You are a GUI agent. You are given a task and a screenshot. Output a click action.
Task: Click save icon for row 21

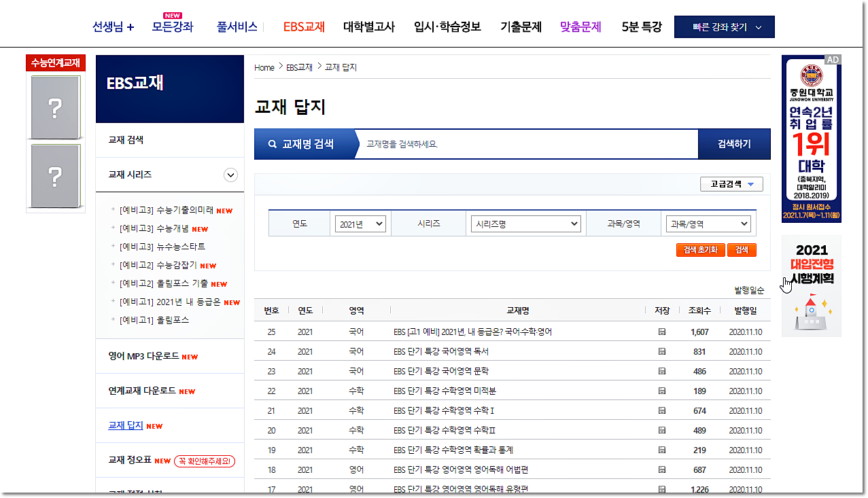click(x=662, y=411)
